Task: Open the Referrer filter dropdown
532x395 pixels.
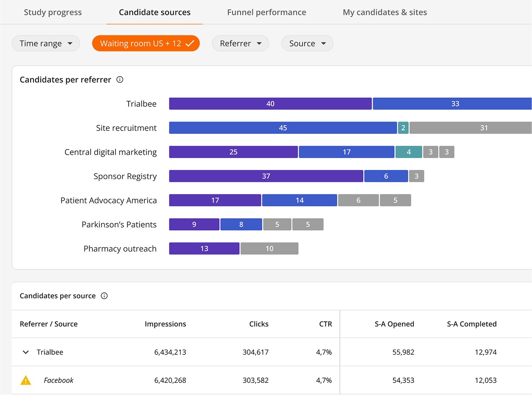Action: coord(240,44)
